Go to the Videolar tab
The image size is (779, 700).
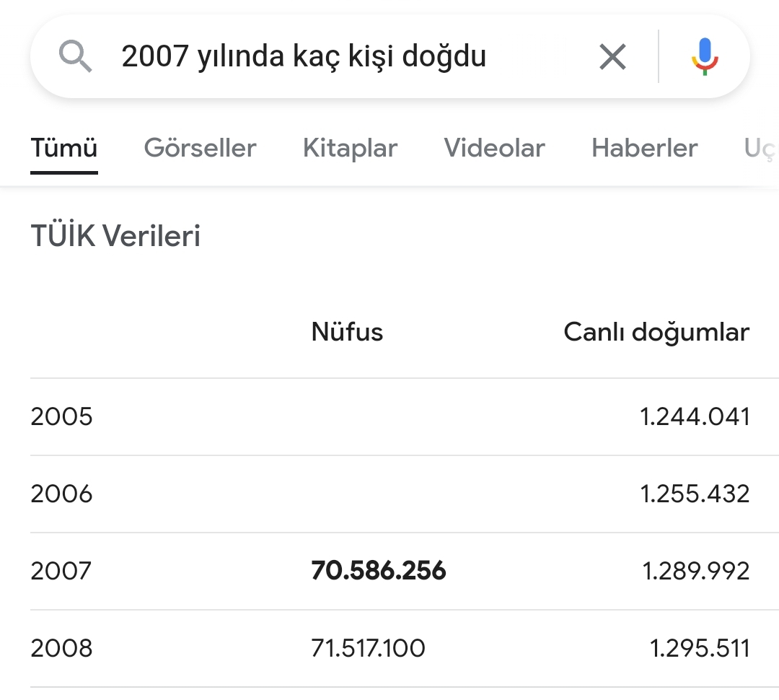pos(494,148)
